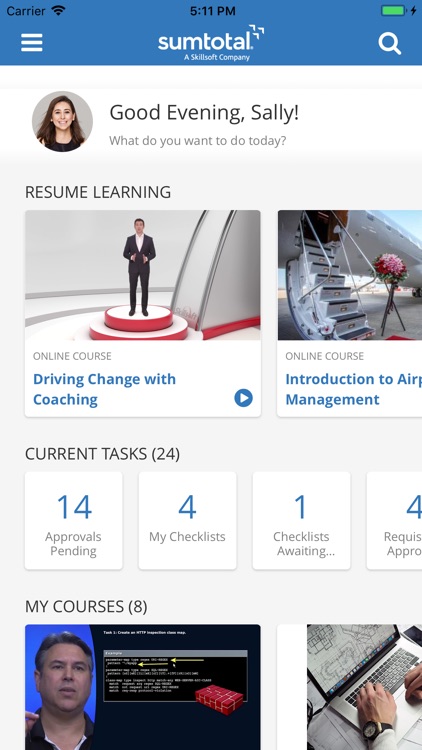Select the presenter-on-podium course thumbnail

(x=143, y=275)
